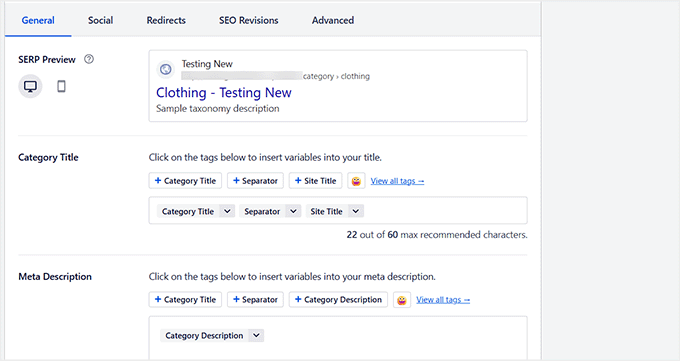View all tags for Category Title
Viewport: 680px width, 361px height.
397,181
